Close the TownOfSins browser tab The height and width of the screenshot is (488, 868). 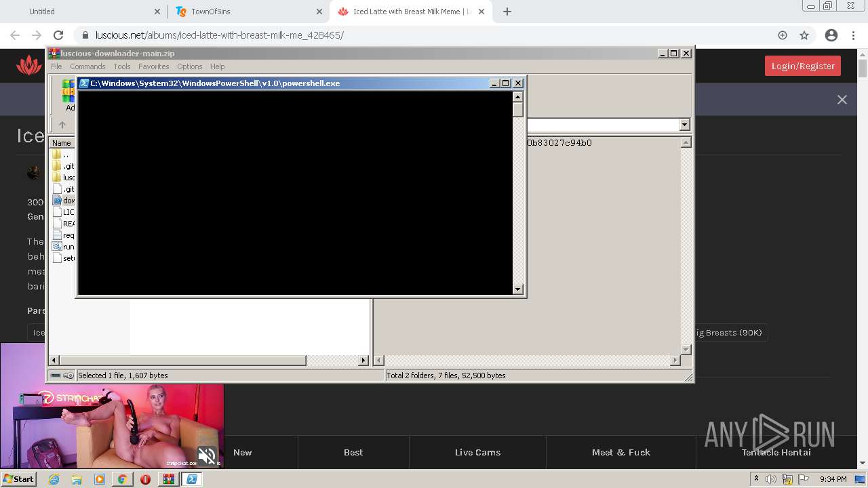[x=319, y=12]
